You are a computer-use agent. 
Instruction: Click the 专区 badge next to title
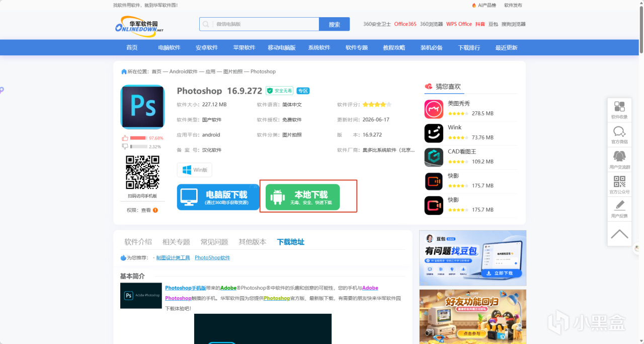303,91
